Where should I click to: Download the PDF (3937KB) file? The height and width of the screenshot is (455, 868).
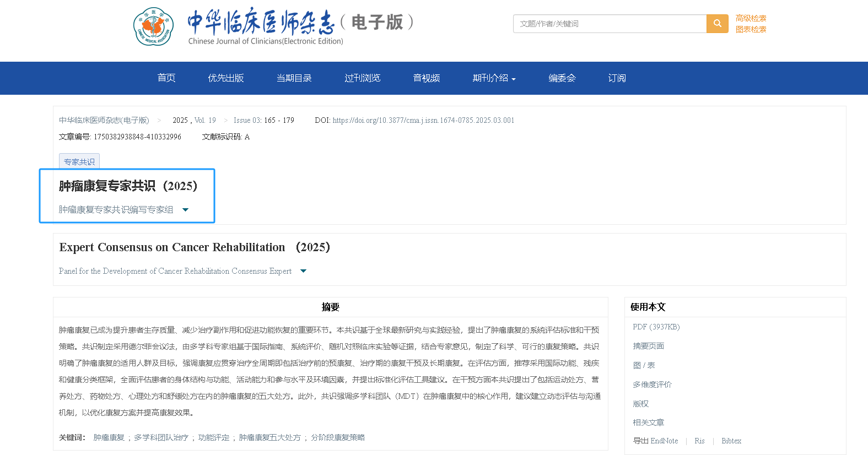(656, 327)
